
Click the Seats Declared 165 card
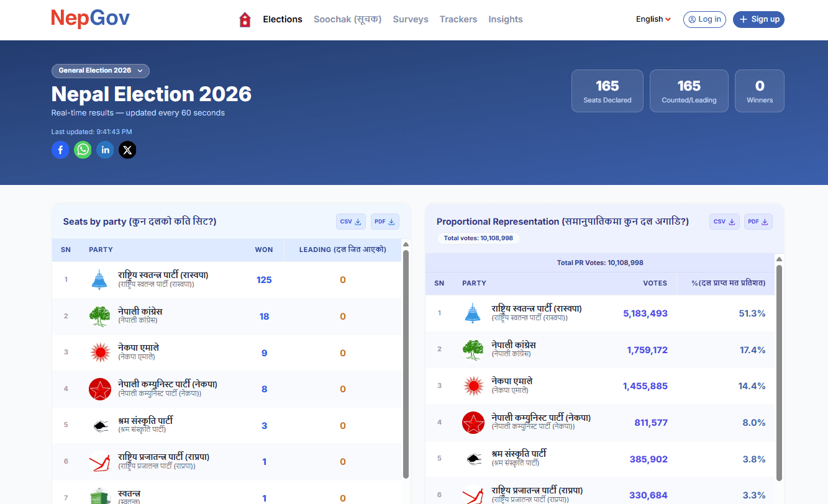[x=607, y=91]
